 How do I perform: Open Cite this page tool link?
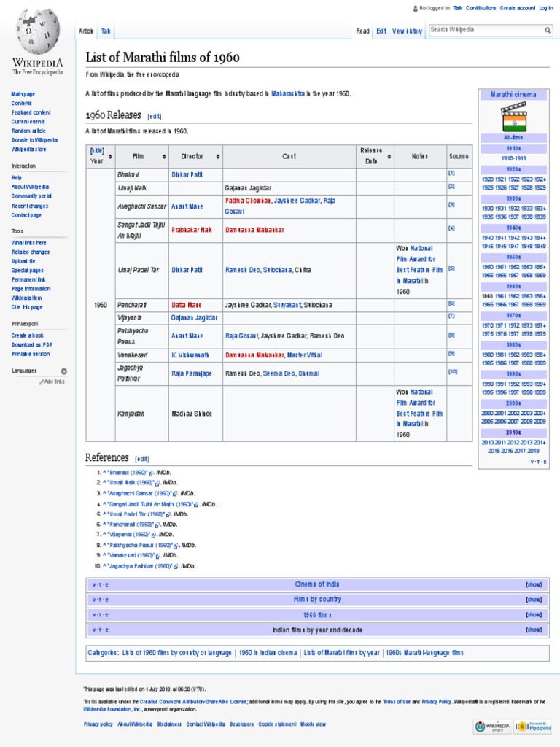(x=27, y=308)
